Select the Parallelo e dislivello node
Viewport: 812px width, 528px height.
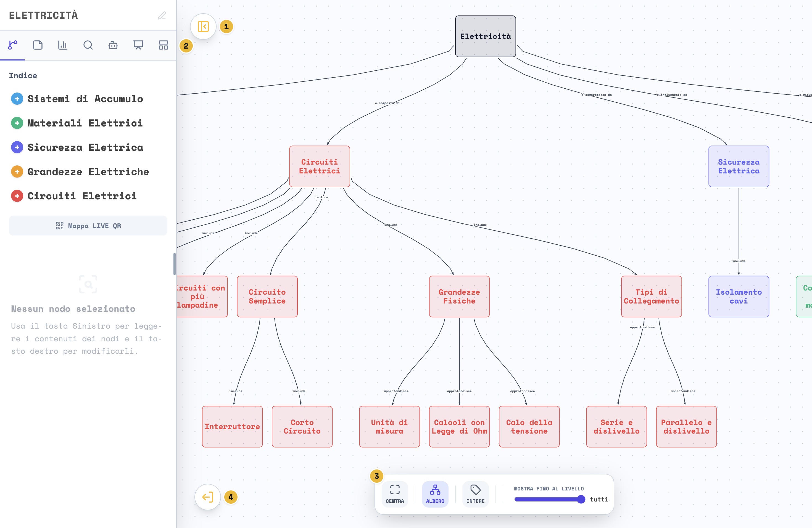pos(686,426)
